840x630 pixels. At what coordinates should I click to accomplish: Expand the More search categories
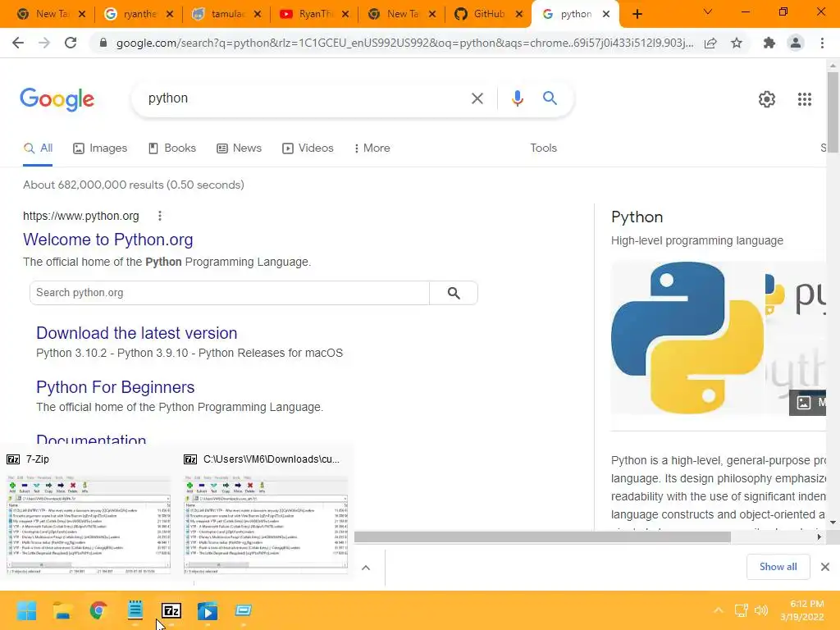tap(372, 148)
